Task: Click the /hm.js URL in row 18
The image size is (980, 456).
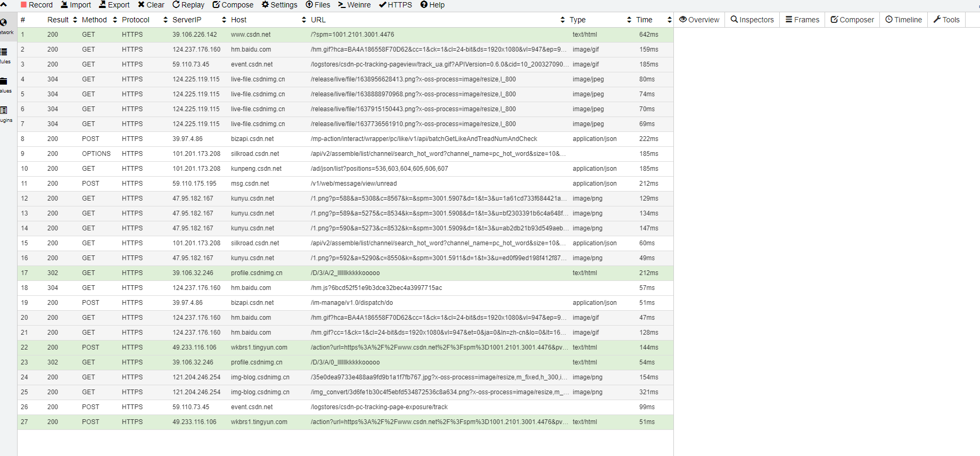Action: [x=376, y=288]
